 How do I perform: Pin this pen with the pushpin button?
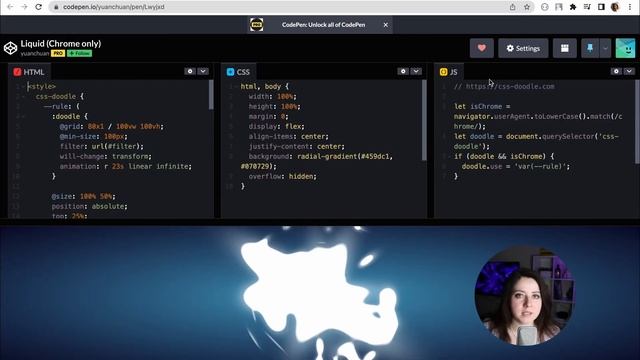coord(590,48)
